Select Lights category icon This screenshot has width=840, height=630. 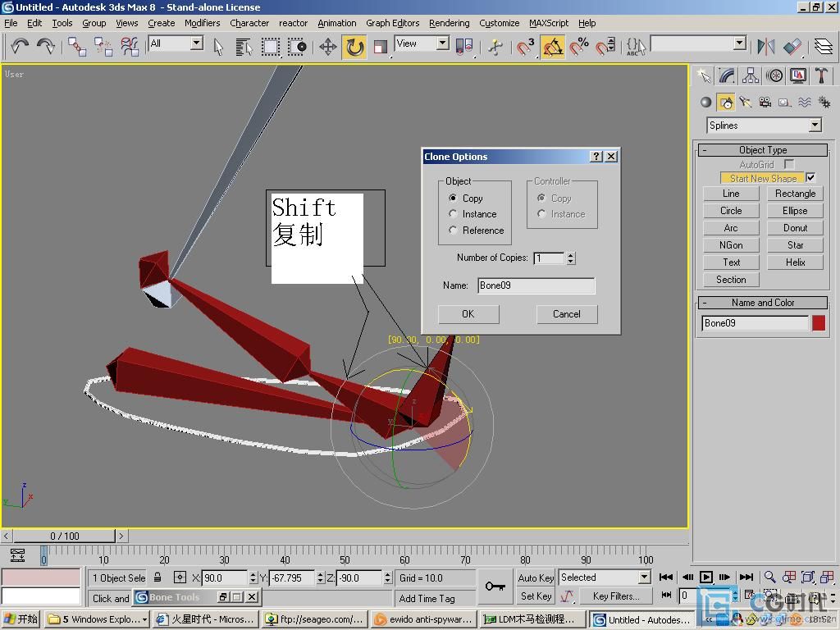pyautogui.click(x=746, y=102)
